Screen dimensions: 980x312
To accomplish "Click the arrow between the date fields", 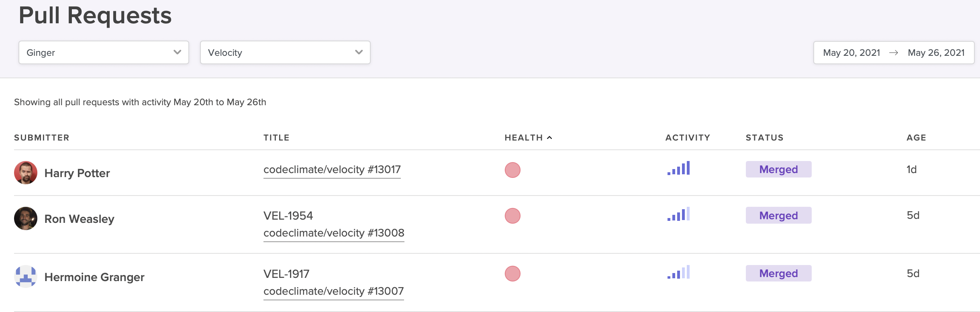I will pos(894,52).
